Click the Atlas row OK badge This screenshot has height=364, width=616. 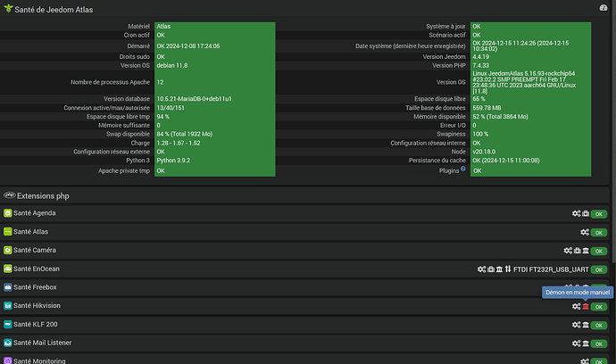599,233
